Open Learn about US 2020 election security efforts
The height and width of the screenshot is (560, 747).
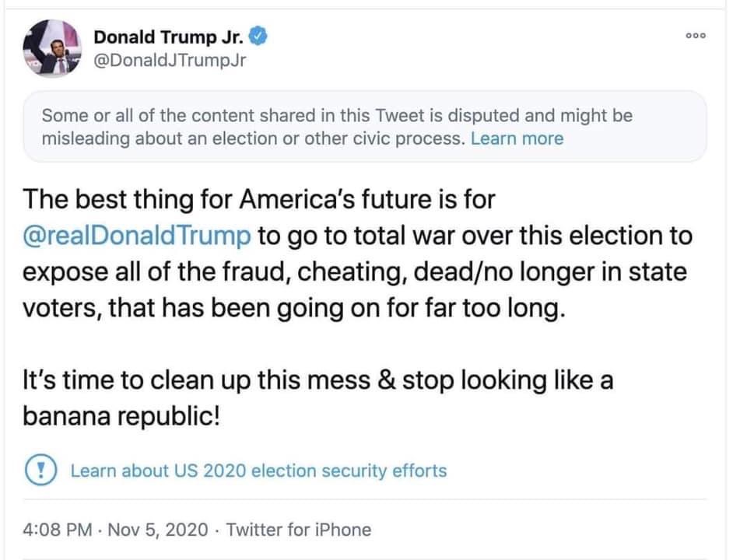point(258,471)
